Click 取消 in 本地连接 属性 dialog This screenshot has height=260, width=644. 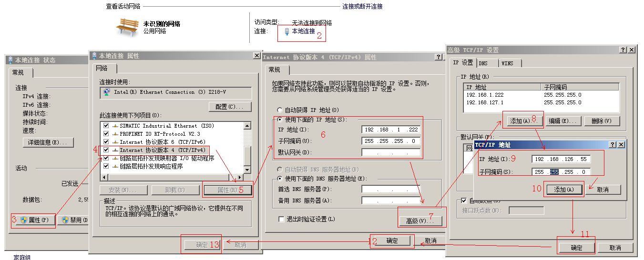point(241,245)
